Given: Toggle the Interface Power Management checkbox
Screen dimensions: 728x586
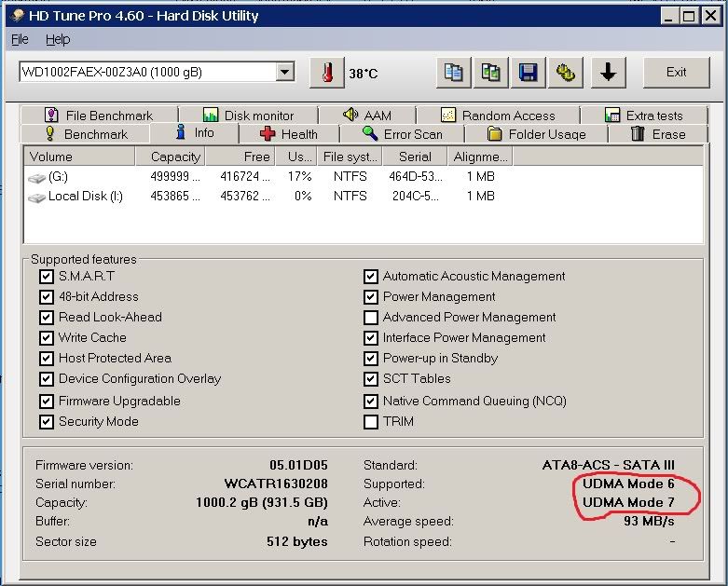Looking at the screenshot, I should 370,338.
